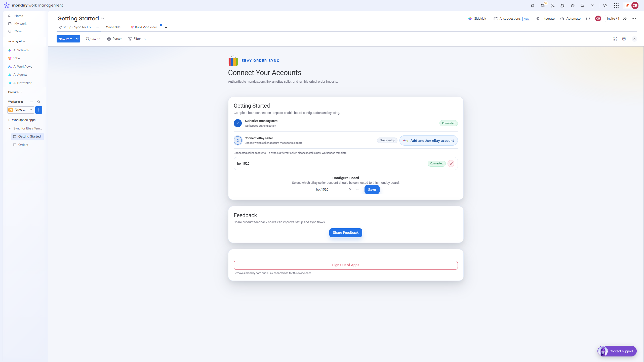Clear the selected bo_1520 seller

tap(350, 189)
